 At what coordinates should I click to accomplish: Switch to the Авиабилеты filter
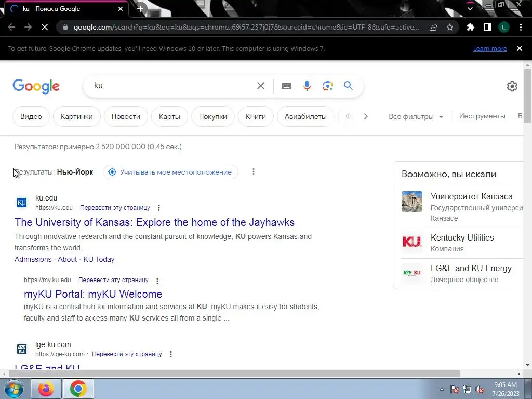(x=305, y=116)
